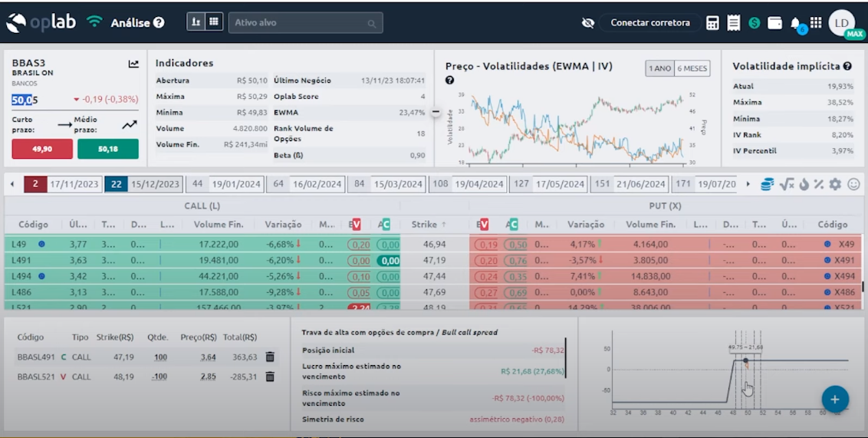Switch to grid layout view toggle
The image size is (868, 438).
pos(214,22)
